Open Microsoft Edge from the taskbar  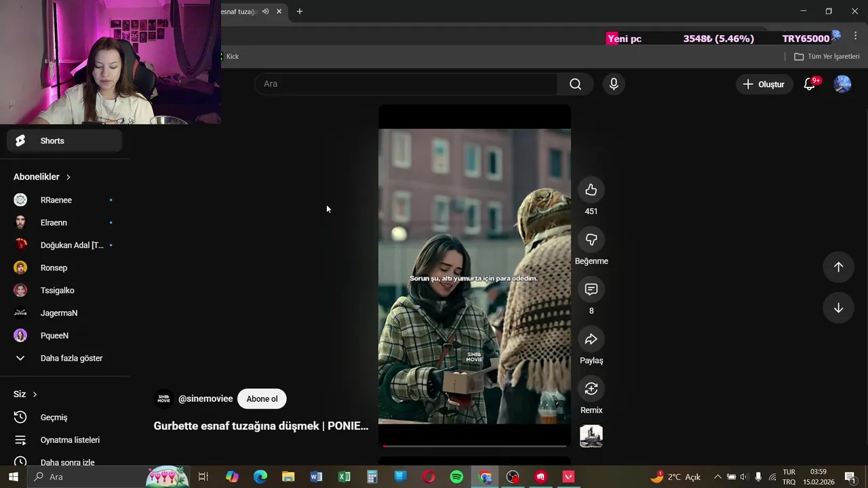(x=260, y=477)
